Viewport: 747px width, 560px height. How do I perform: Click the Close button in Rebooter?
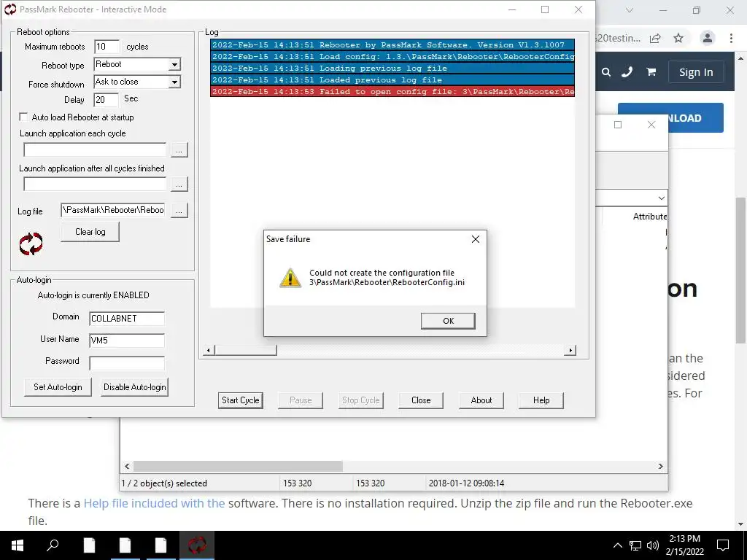(421, 400)
